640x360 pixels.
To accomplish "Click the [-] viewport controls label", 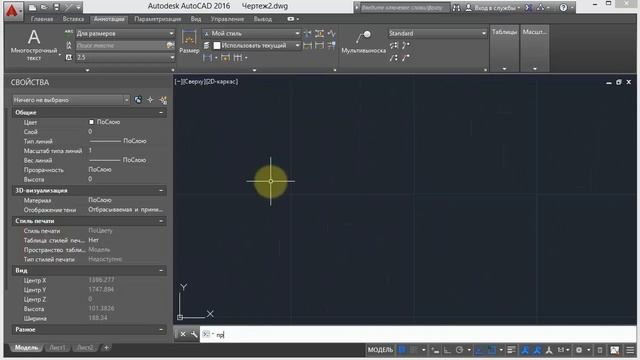I will point(178,82).
